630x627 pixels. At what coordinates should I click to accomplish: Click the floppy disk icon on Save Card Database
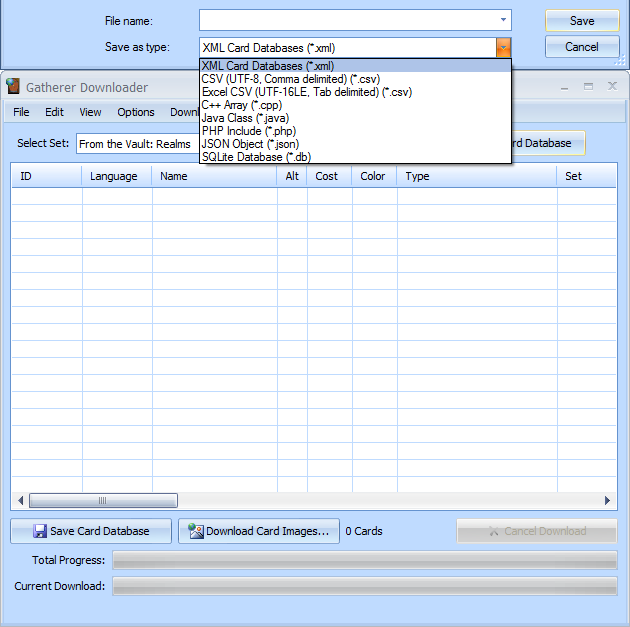[x=40, y=531]
